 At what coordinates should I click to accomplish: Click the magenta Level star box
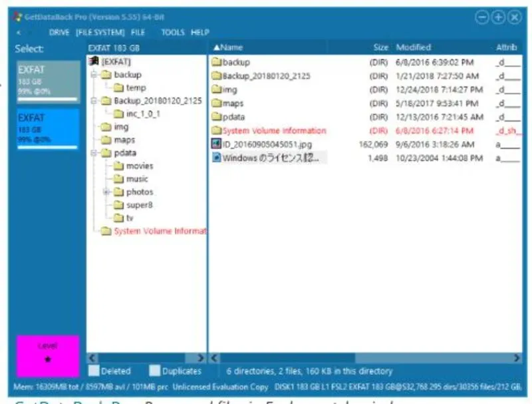[47, 355]
